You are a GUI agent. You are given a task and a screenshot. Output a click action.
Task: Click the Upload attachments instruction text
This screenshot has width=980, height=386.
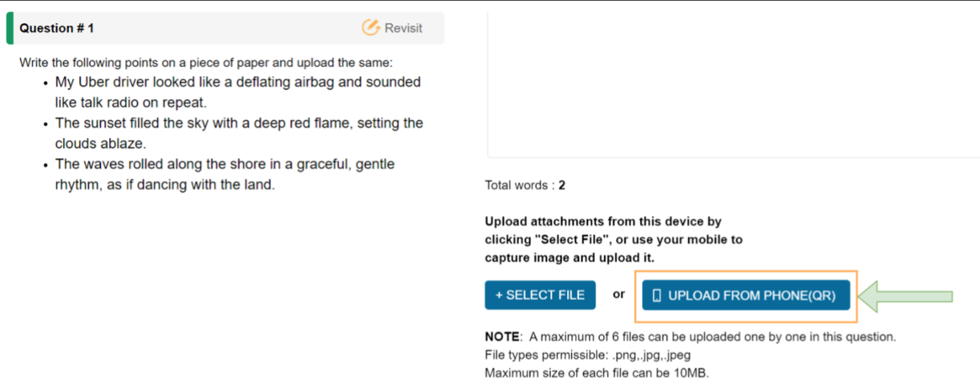[614, 239]
